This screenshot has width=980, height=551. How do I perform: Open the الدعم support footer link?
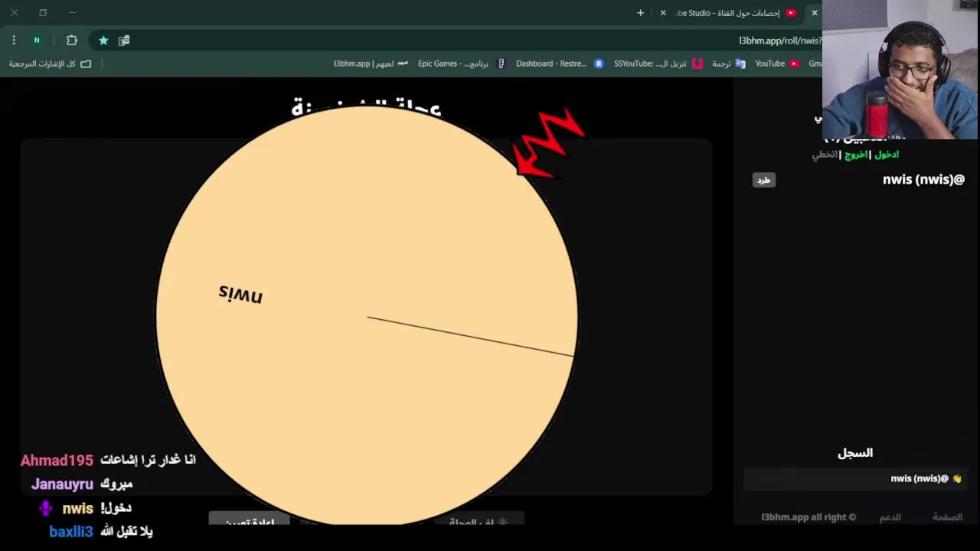tap(890, 517)
